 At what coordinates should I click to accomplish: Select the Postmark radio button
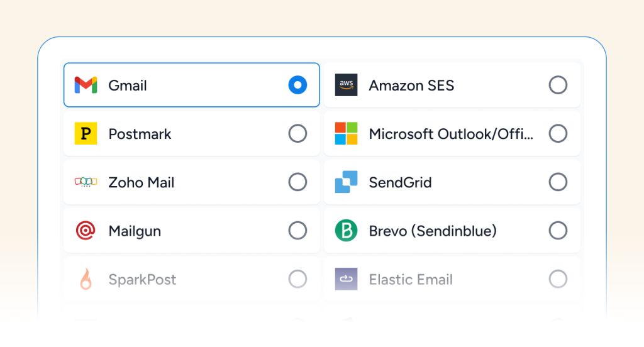click(297, 133)
